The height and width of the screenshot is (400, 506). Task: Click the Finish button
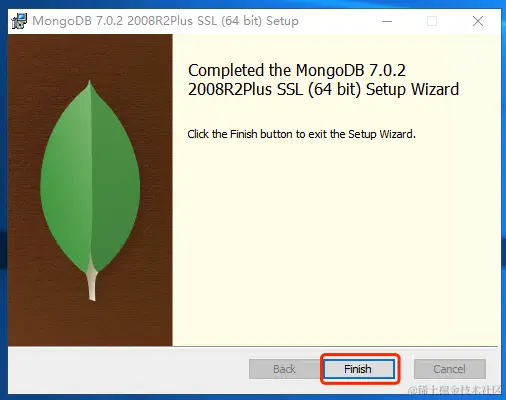(359, 369)
